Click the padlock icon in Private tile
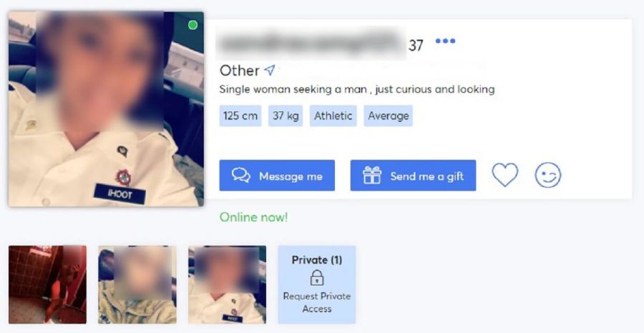The width and height of the screenshot is (644, 333). [x=317, y=278]
